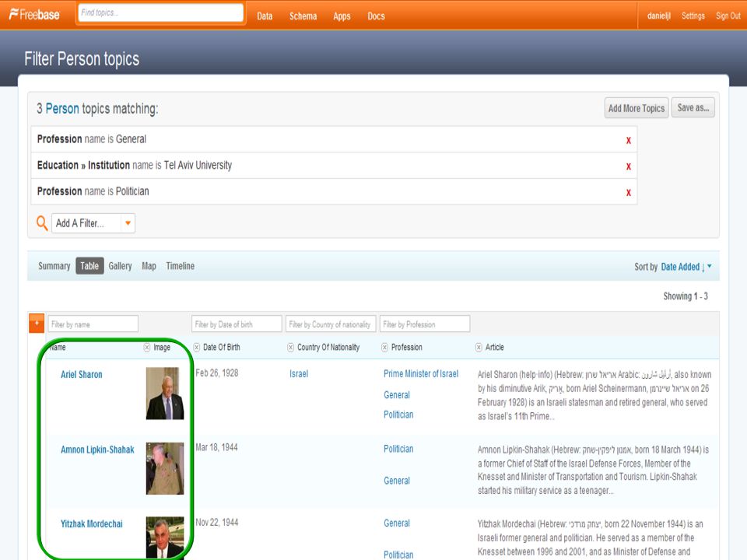Viewport: 747px width, 560px height.
Task: Click Politician link in Yitzhak Mordechai row
Action: pyautogui.click(x=398, y=555)
